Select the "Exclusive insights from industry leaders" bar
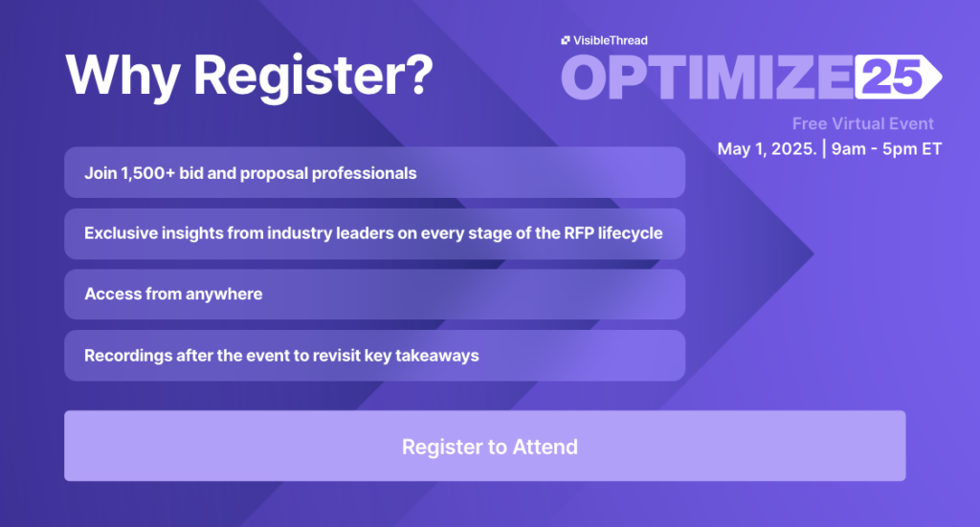 pyautogui.click(x=374, y=233)
